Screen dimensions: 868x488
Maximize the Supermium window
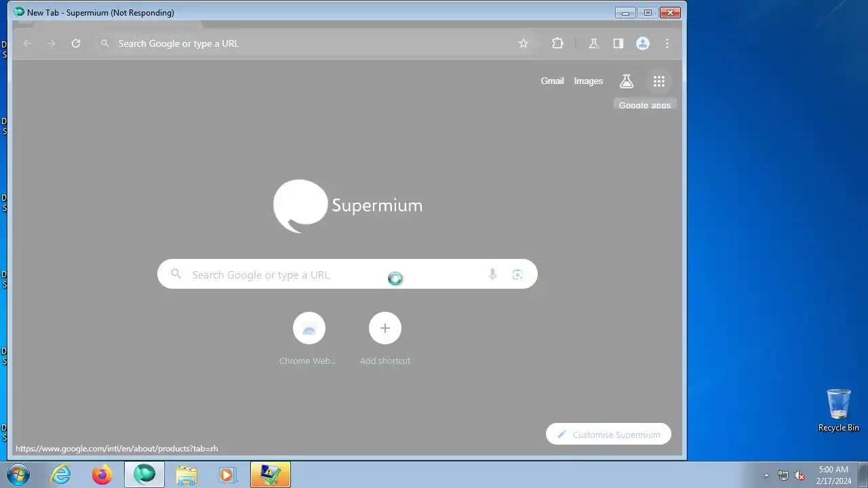[648, 12]
